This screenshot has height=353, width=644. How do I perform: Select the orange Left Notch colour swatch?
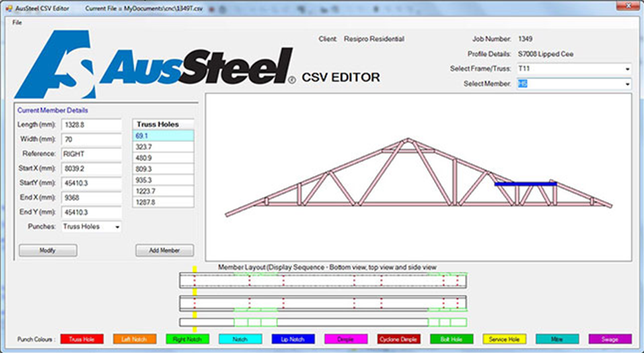click(135, 339)
